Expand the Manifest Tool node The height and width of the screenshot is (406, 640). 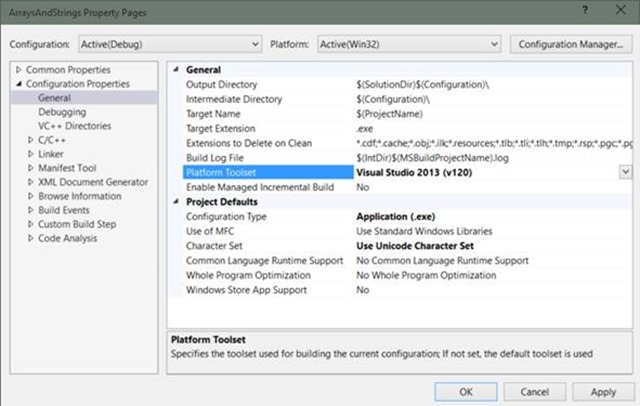point(31,168)
